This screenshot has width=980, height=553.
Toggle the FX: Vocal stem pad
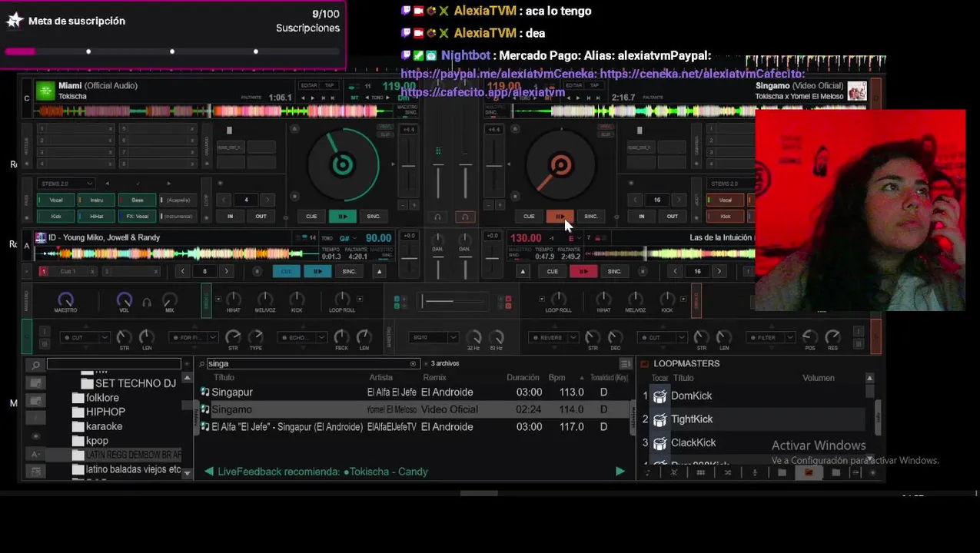click(137, 217)
